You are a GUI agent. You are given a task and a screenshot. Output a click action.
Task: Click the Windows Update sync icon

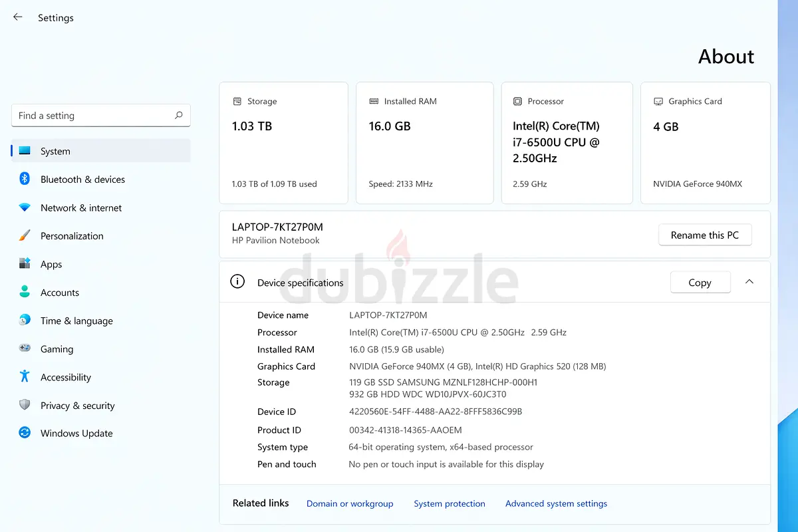25,433
